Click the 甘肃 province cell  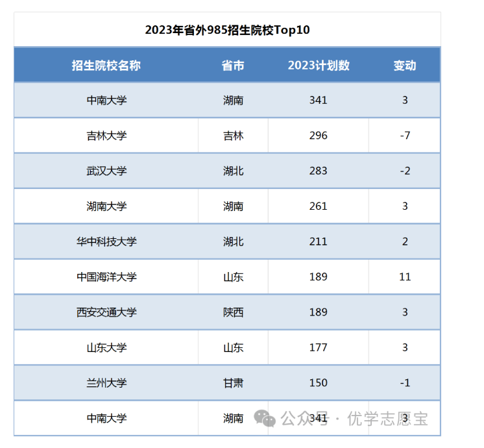[x=234, y=383]
